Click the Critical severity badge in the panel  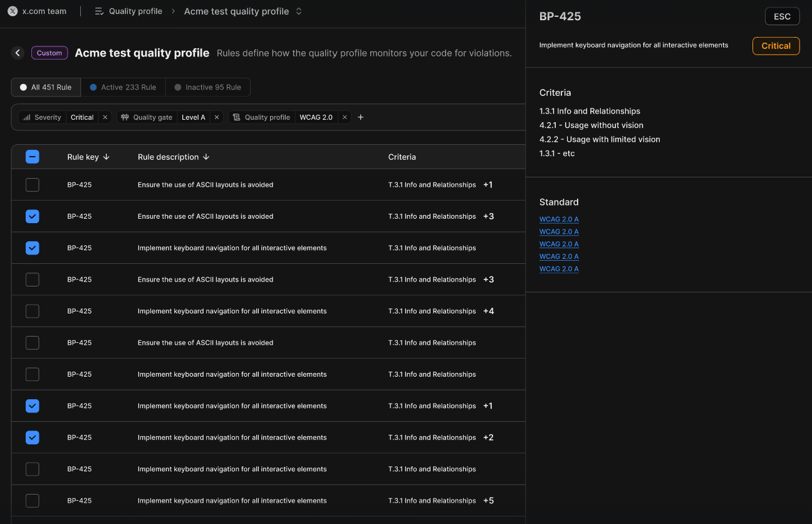pyautogui.click(x=776, y=46)
